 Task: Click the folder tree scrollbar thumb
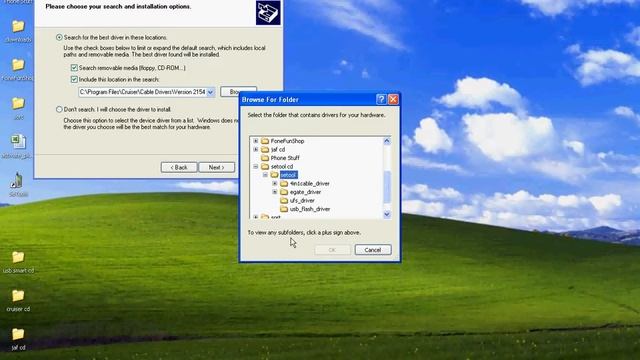coord(387,187)
